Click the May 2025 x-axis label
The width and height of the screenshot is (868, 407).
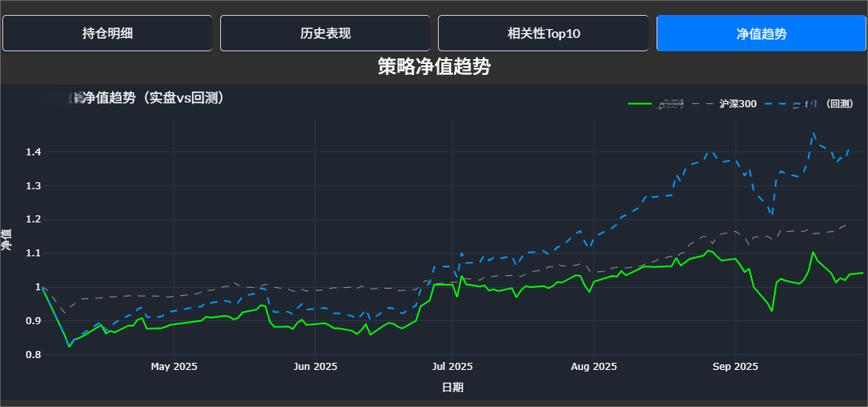[174, 367]
